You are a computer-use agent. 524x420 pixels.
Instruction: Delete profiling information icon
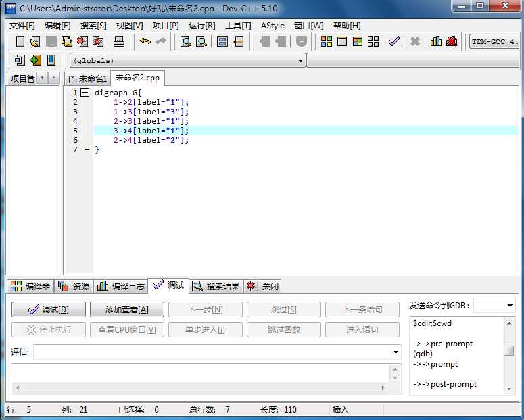(452, 41)
